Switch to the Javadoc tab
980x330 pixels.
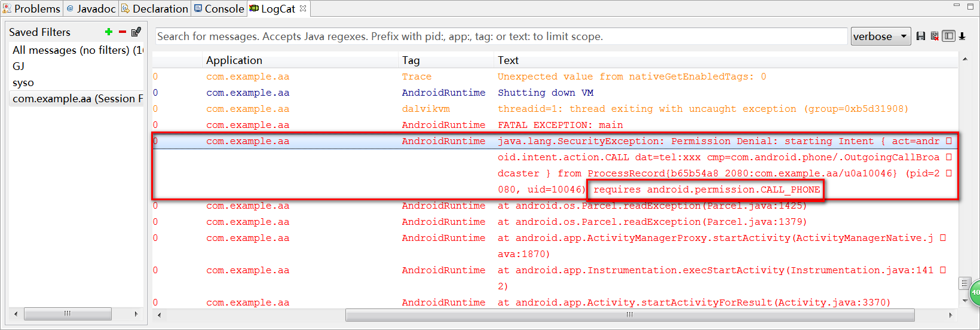(x=91, y=8)
